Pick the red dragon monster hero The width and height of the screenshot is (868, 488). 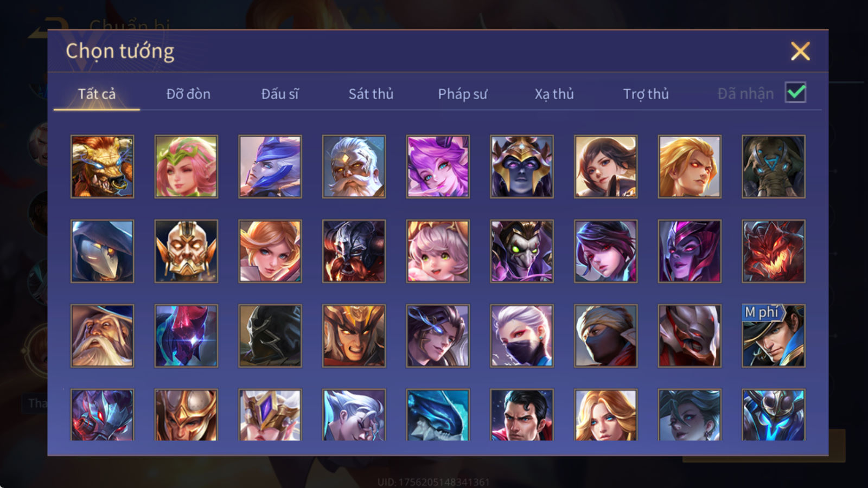click(774, 251)
